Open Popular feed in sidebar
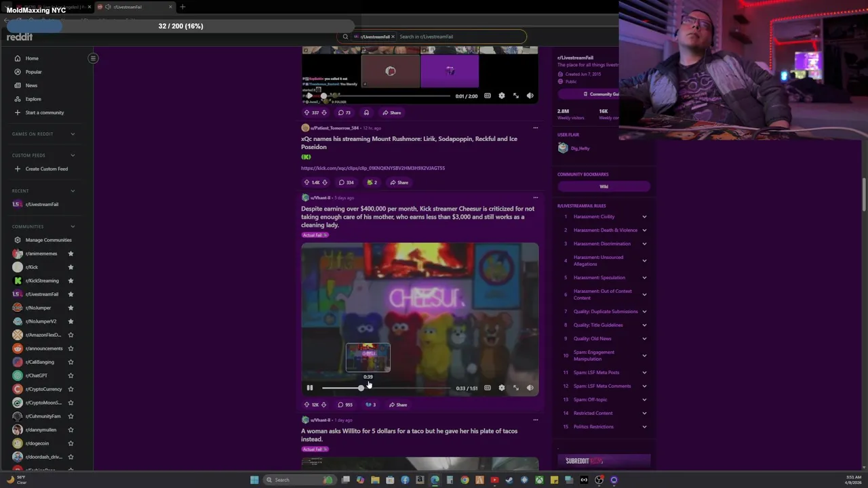 (33, 72)
